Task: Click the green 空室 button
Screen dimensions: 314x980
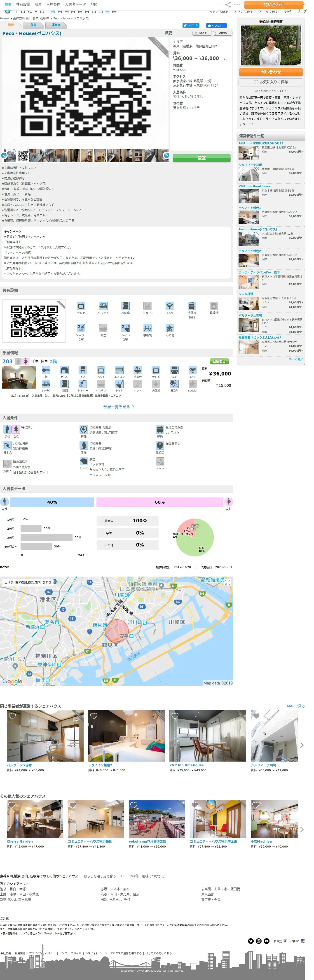Action: click(201, 158)
